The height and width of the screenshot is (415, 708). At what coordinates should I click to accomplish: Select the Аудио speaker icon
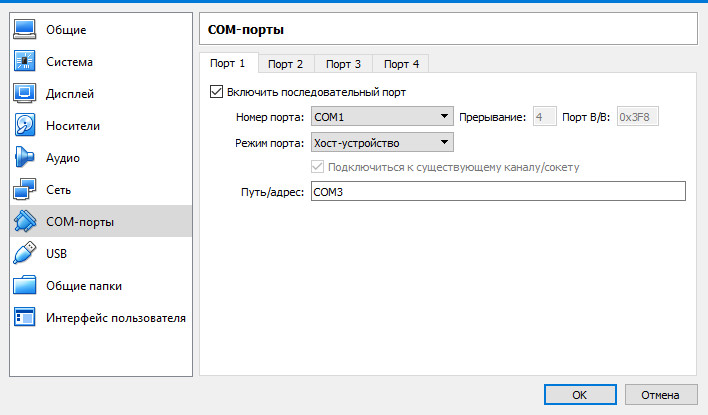click(x=26, y=158)
